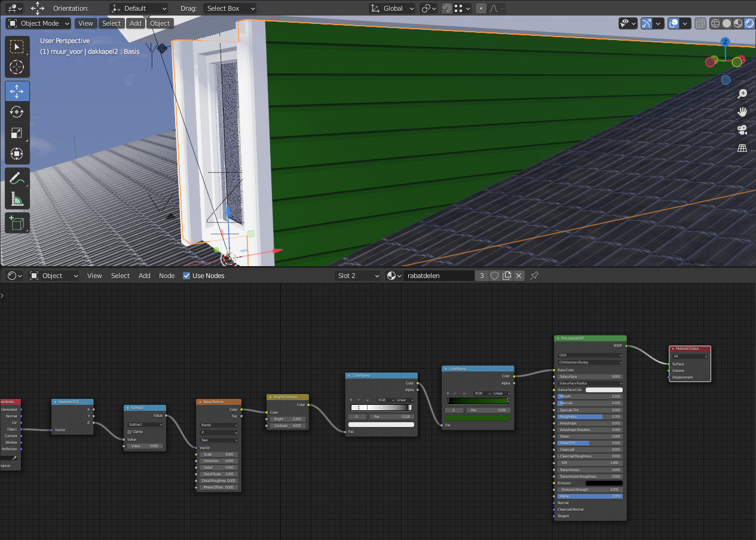Toggle fake user shield for rabatdelen

[495, 276]
